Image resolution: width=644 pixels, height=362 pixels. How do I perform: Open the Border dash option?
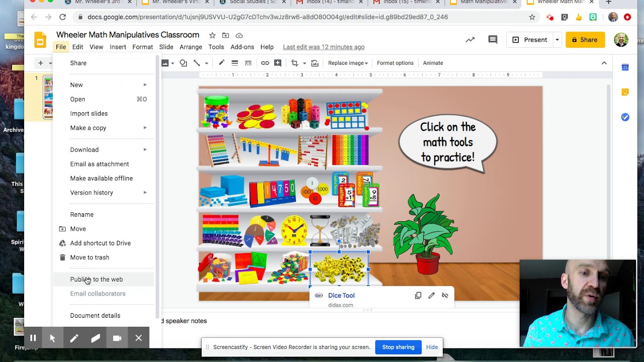(x=248, y=63)
